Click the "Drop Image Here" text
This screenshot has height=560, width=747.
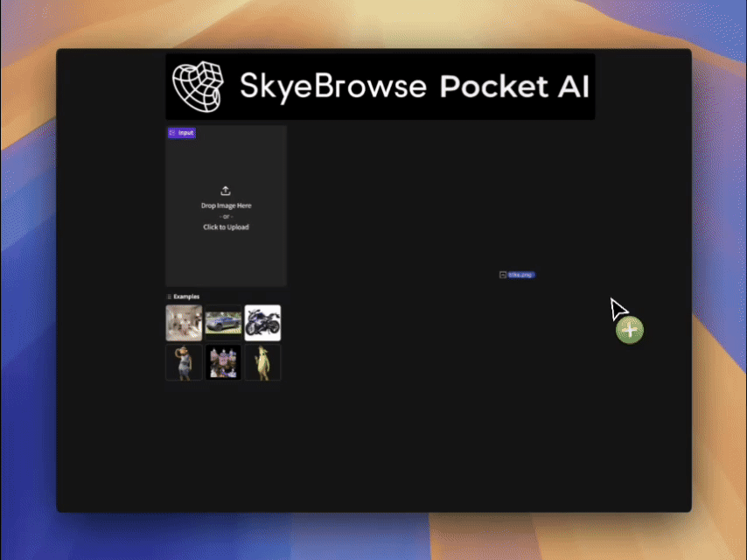coord(226,206)
